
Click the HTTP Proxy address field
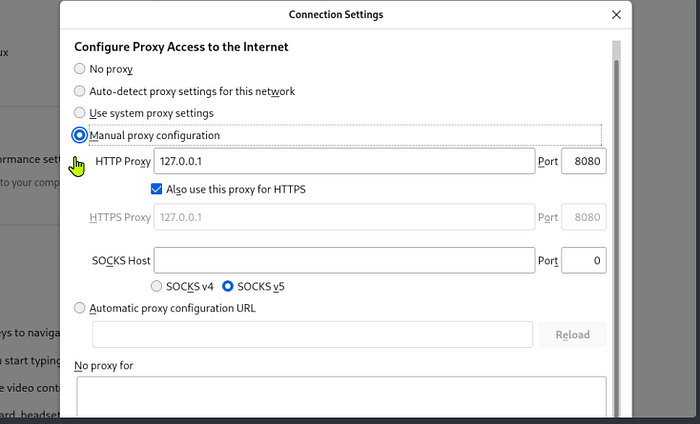click(x=344, y=161)
